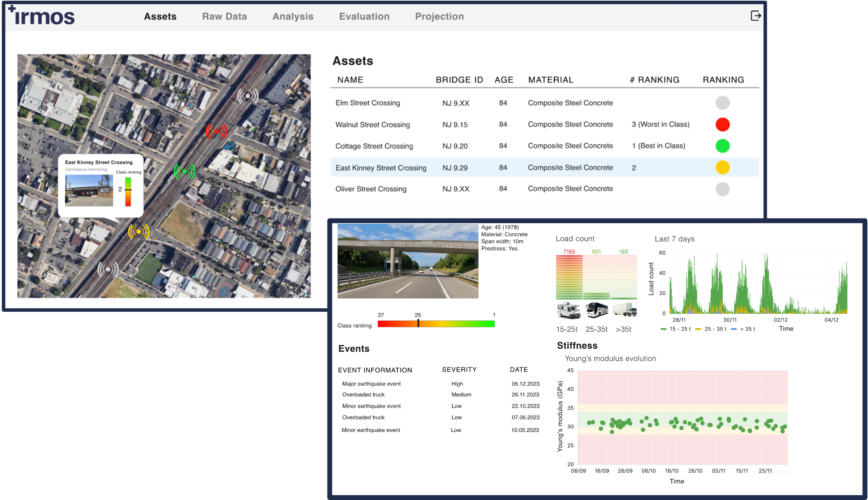Click the Major earthquake event entry
The width and height of the screenshot is (868, 500).
click(371, 384)
